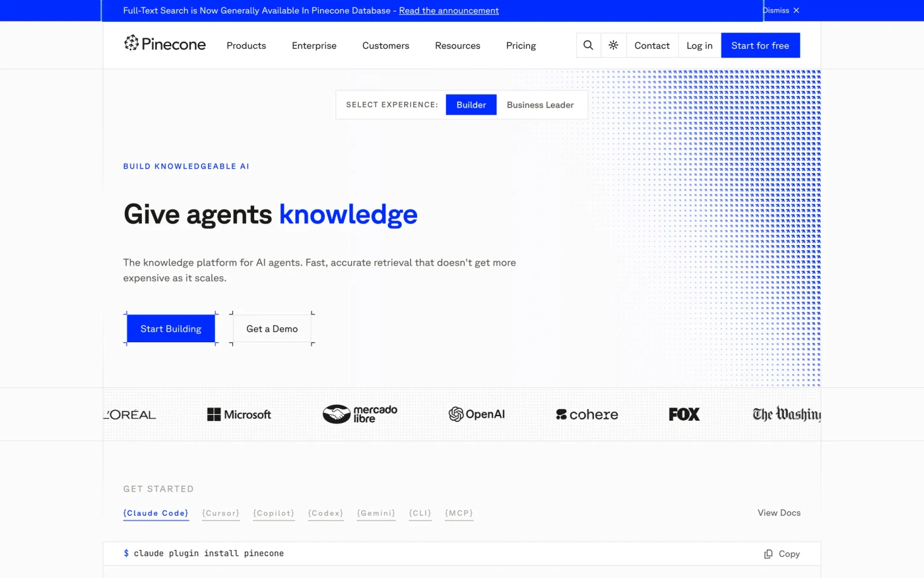
Task: Click the Pinecone logo
Action: (x=165, y=44)
